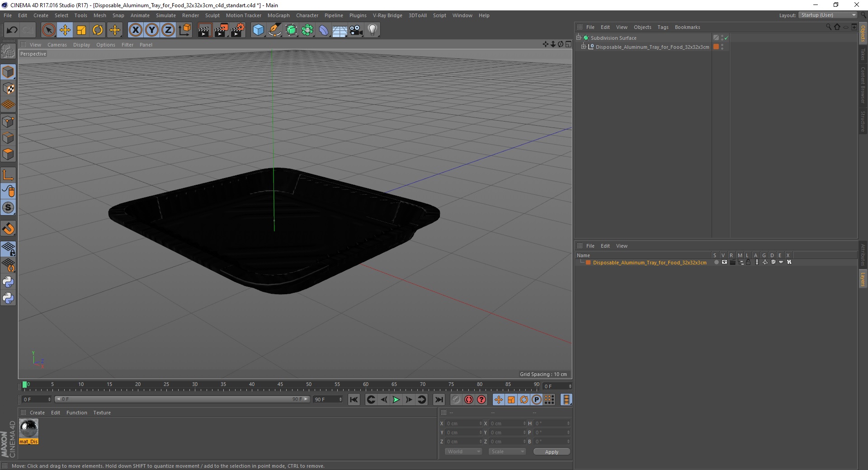
Task: Click the Apply button
Action: pyautogui.click(x=552, y=451)
